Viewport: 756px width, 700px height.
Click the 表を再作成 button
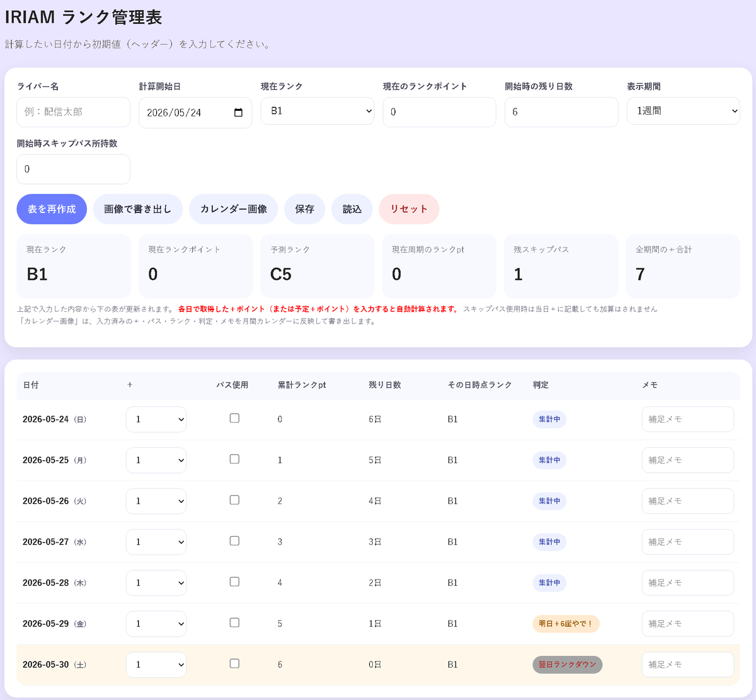click(x=52, y=209)
